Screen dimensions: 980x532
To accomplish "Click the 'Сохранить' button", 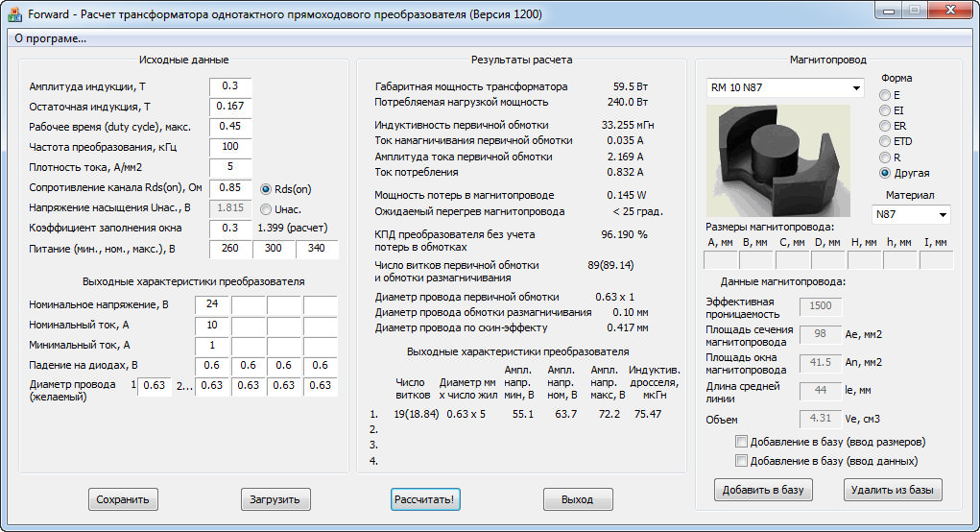I will (123, 499).
